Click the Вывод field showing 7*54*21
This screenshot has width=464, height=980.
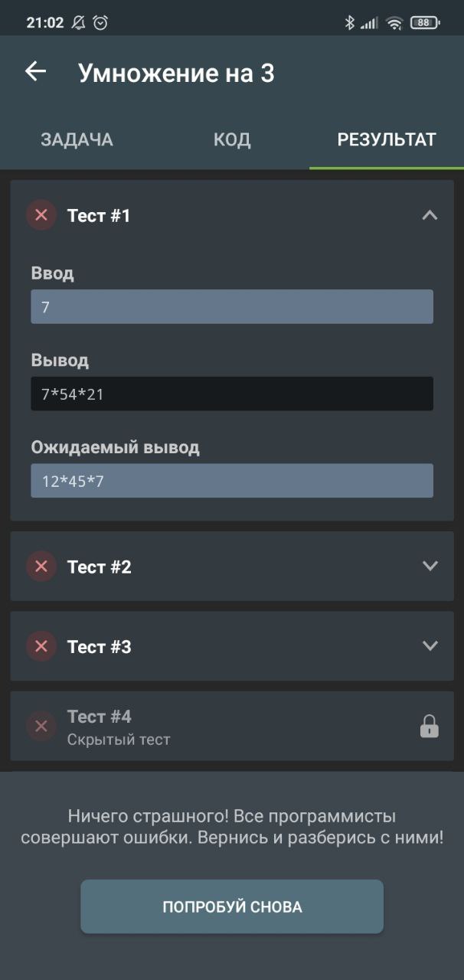pyautogui.click(x=232, y=394)
